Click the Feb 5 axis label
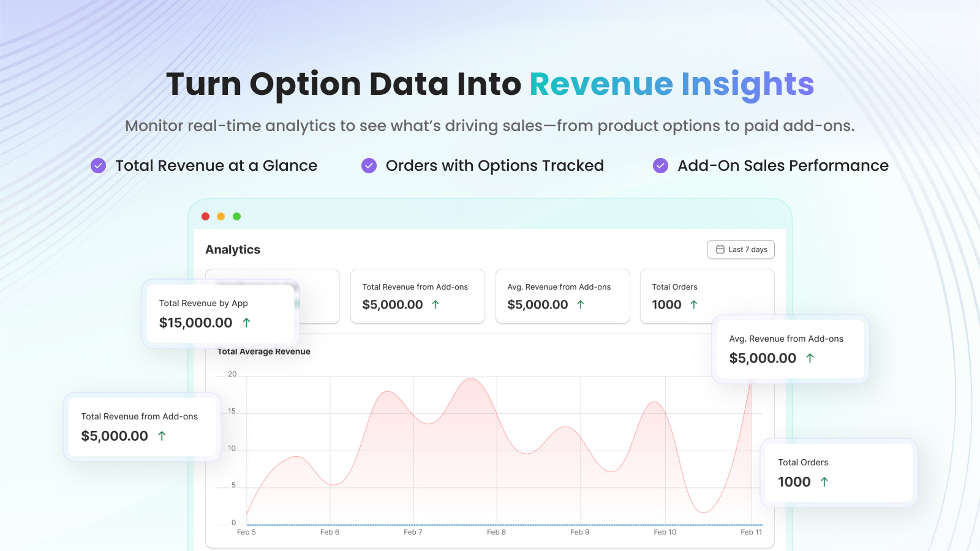Image resolution: width=980 pixels, height=551 pixels. click(x=246, y=532)
